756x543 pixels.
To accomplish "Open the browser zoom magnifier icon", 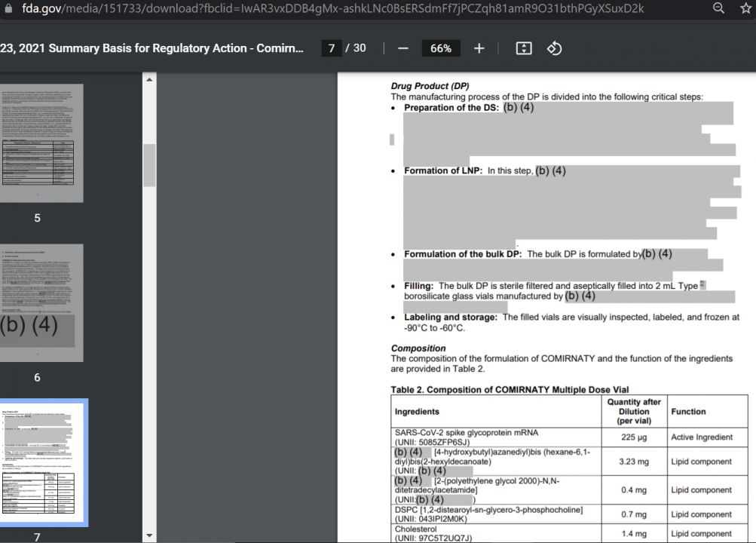I will [x=718, y=8].
